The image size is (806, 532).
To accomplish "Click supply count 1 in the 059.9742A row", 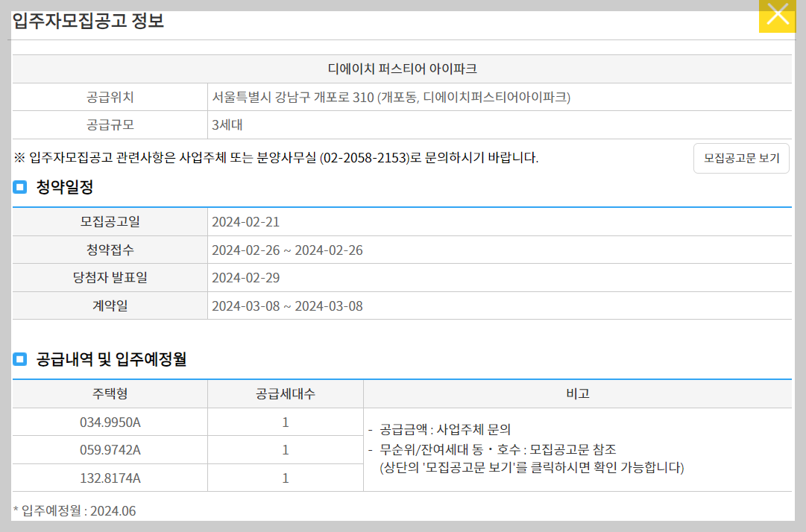I will tap(286, 450).
